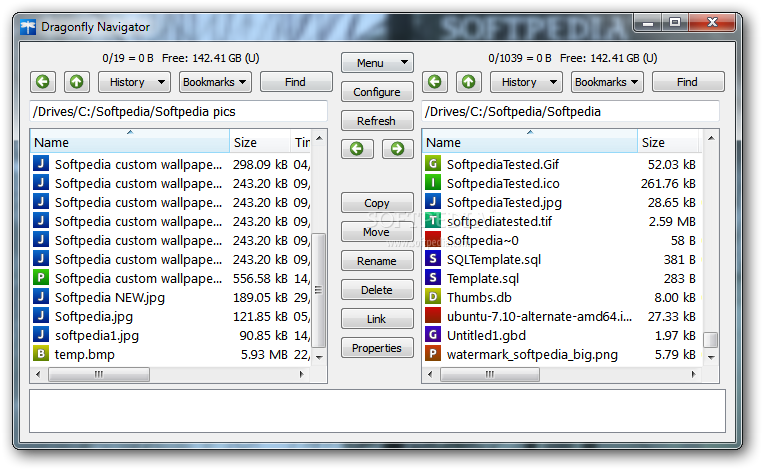This screenshot has width=763, height=470.
Task: Click the Copy button
Action: 377,203
